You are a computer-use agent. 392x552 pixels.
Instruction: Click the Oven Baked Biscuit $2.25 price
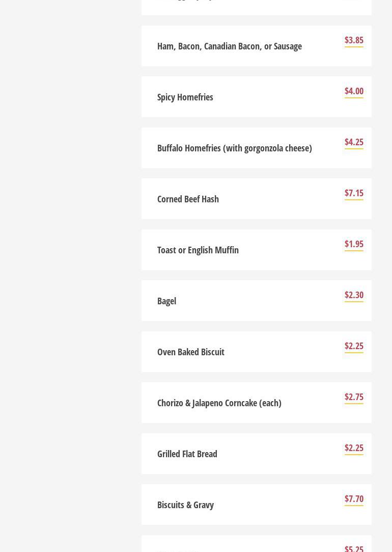click(354, 346)
